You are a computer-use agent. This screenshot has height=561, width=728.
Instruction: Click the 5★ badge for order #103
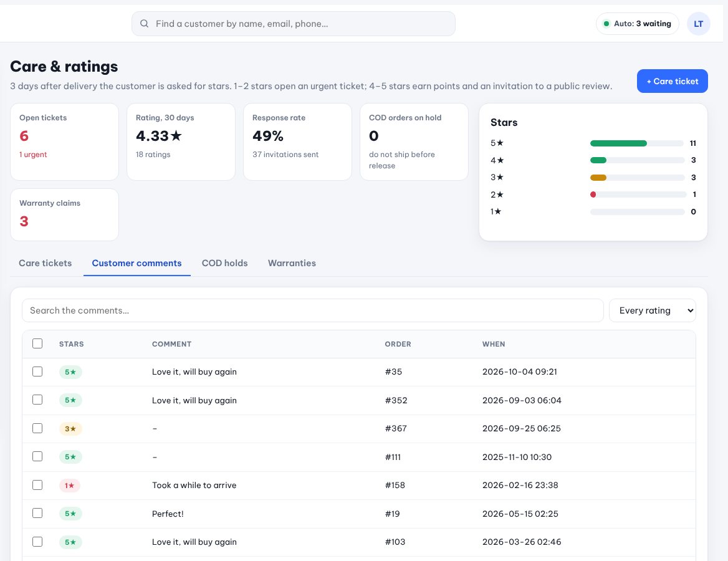[70, 542]
